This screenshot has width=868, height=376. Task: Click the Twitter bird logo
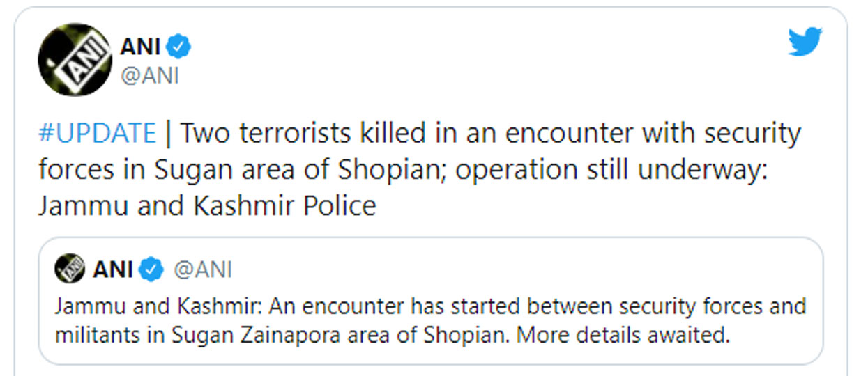click(805, 42)
